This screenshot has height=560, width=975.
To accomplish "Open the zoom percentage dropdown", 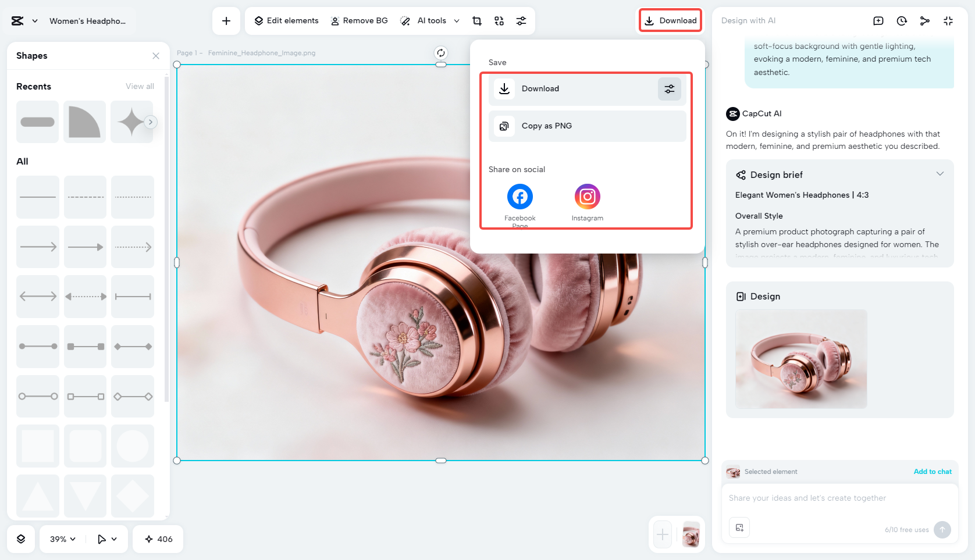I will [61, 539].
